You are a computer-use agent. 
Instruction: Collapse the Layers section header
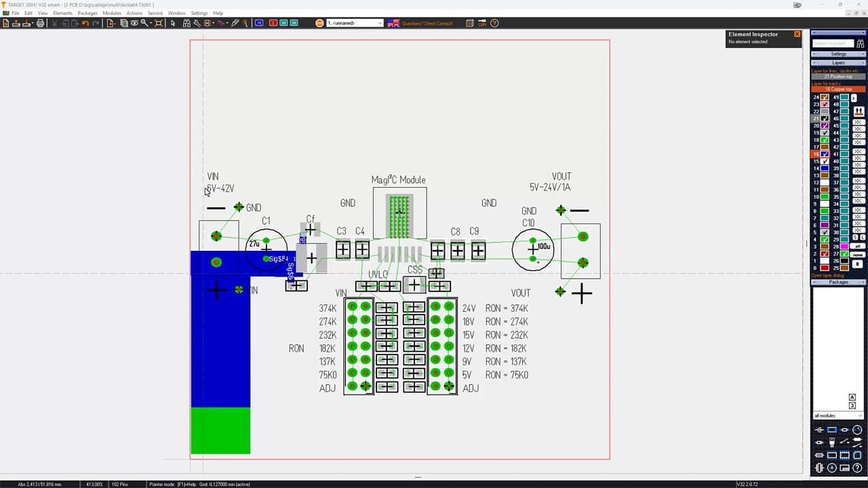pos(838,62)
